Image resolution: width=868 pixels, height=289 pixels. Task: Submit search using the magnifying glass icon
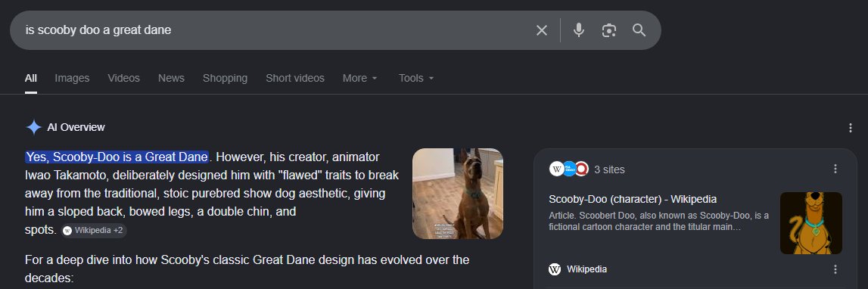[639, 30]
